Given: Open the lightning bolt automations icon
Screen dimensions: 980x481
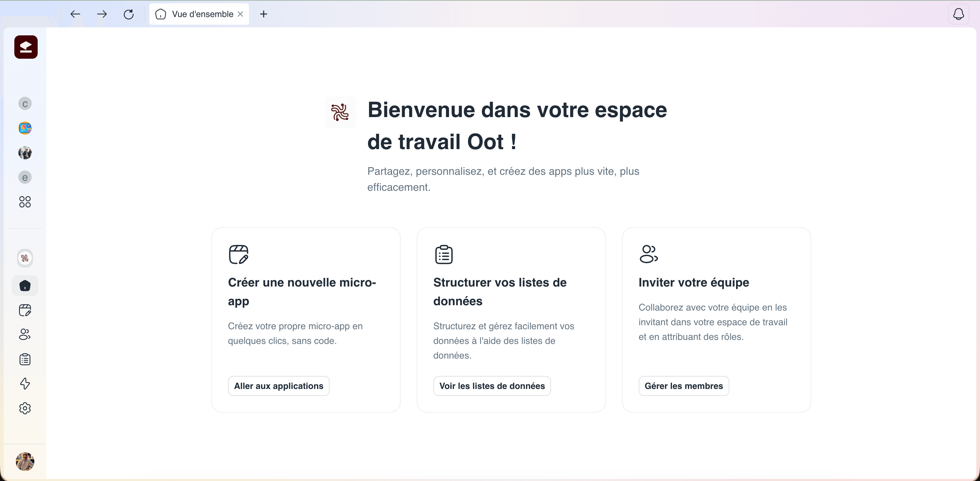Looking at the screenshot, I should coord(25,384).
